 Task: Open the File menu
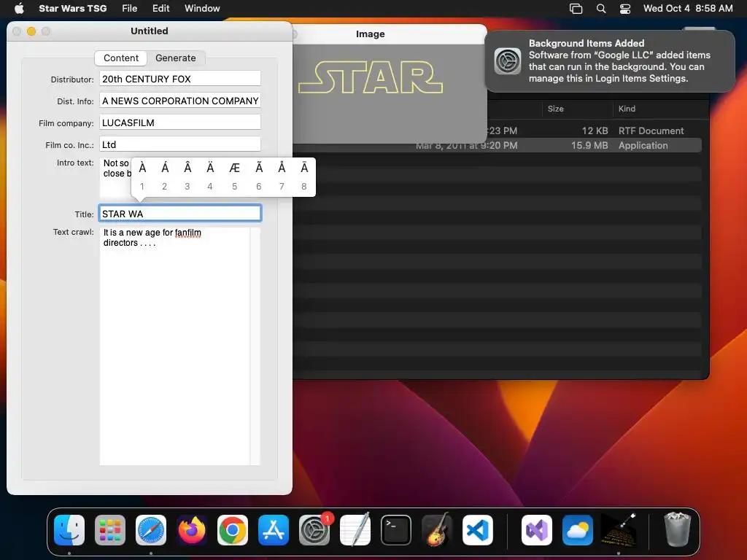130,8
